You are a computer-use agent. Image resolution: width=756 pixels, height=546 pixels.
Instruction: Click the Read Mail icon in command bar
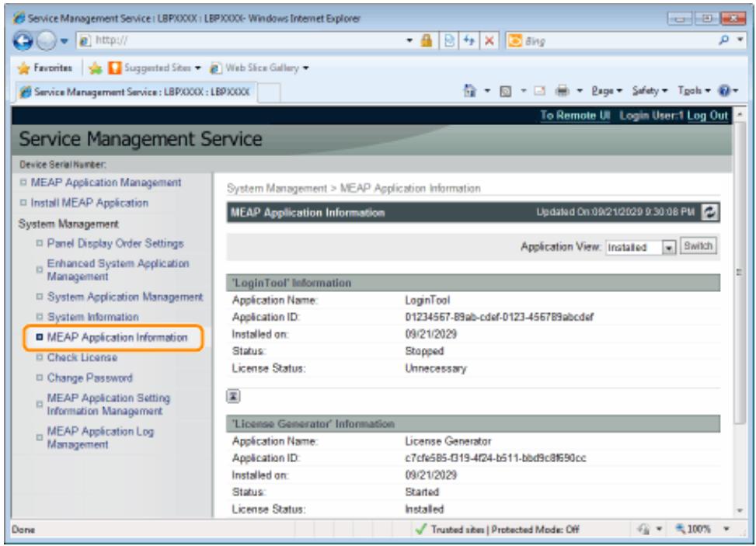coord(539,91)
